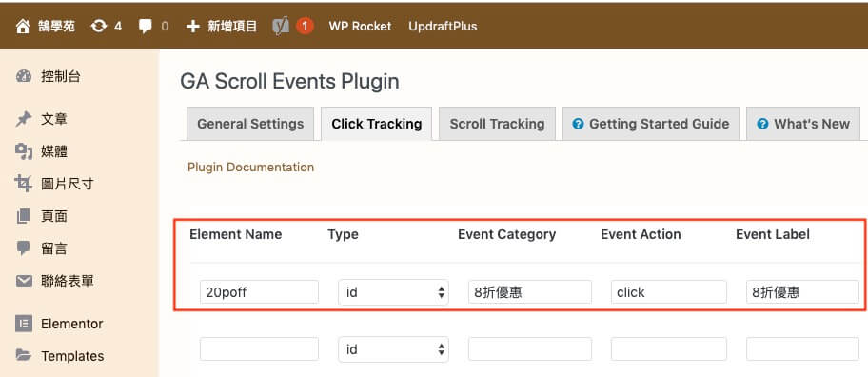Open the 新增項目 menu text
The width and height of the screenshot is (868, 377).
pyautogui.click(x=232, y=26)
